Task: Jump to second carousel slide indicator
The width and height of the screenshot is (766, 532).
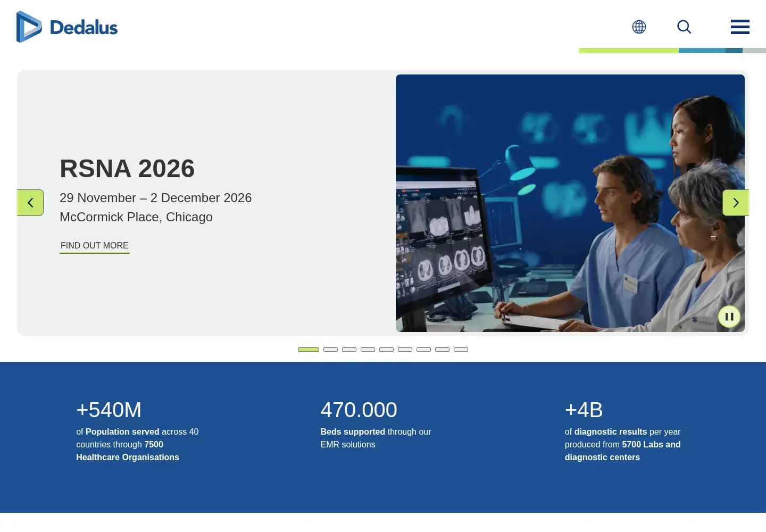Action: (x=330, y=350)
